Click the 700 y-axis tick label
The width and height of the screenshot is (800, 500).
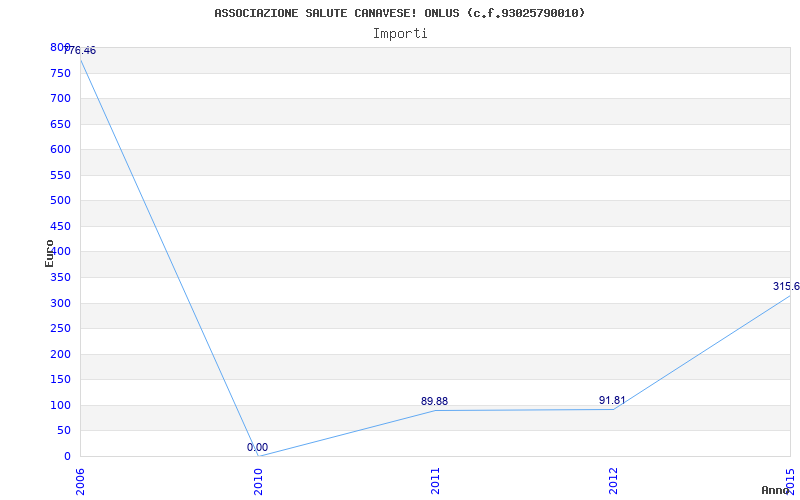[60, 98]
